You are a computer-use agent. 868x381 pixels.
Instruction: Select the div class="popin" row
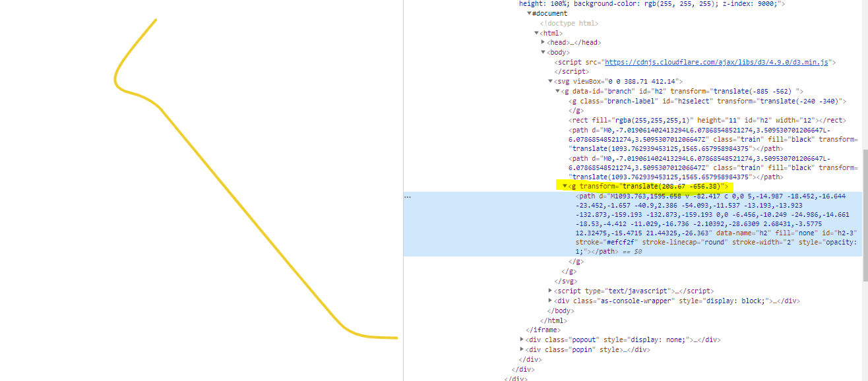(x=586, y=349)
